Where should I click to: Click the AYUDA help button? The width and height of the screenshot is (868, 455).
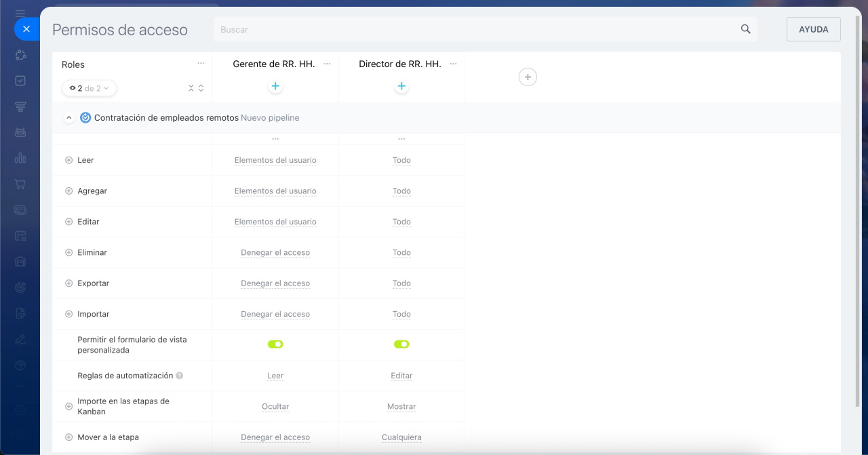pyautogui.click(x=814, y=29)
